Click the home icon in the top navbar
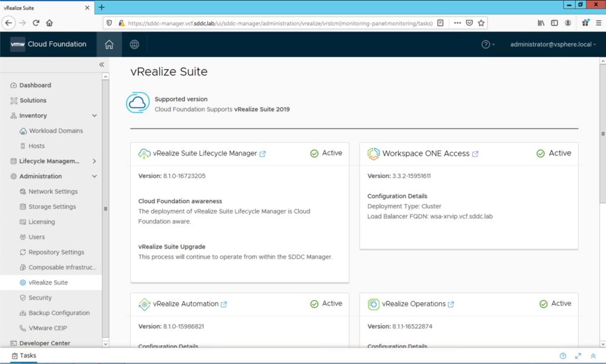 (109, 44)
